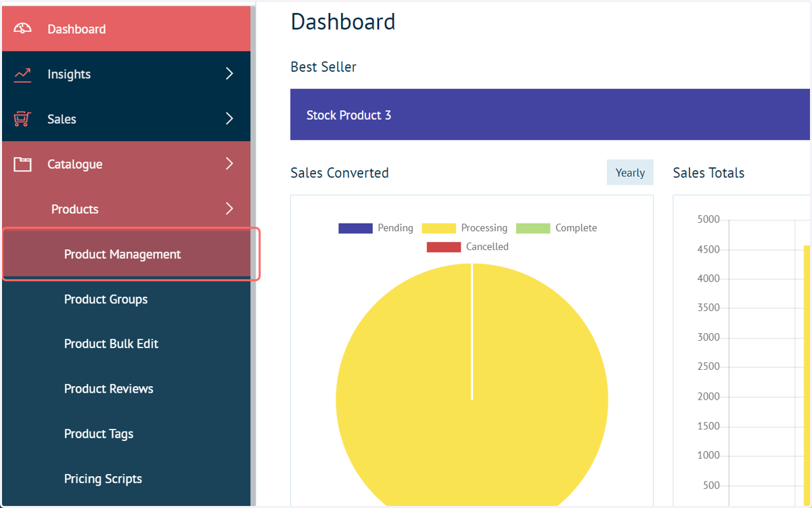Expand the Sales menu chevron

click(229, 119)
